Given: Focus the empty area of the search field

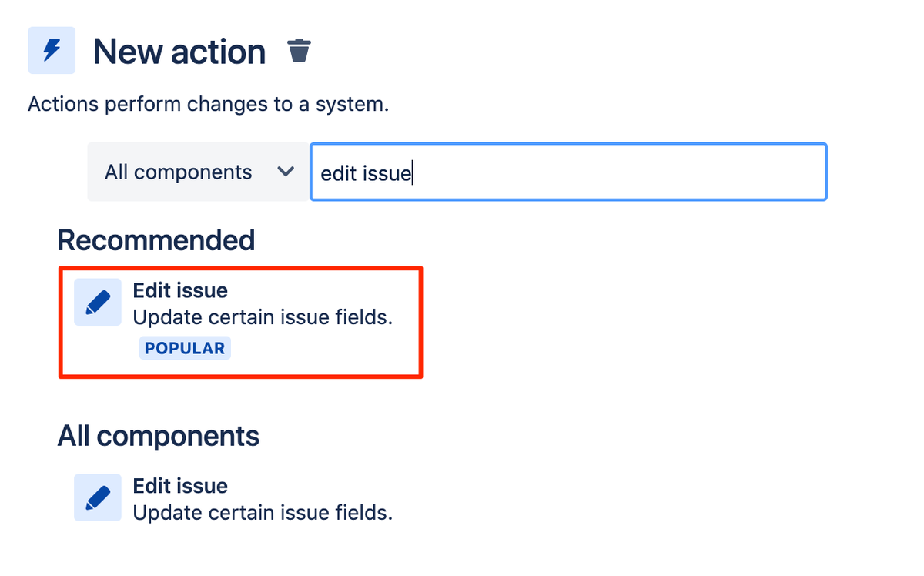Looking at the screenshot, I should (616, 172).
